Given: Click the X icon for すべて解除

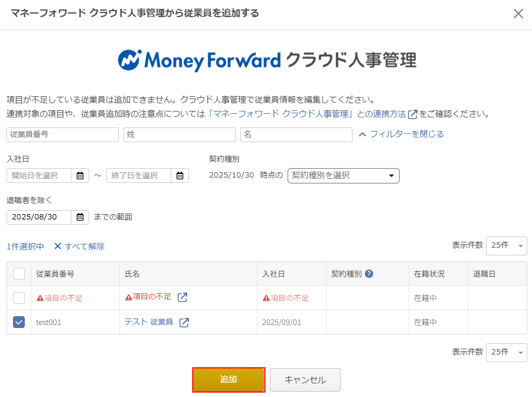Looking at the screenshot, I should [x=58, y=247].
